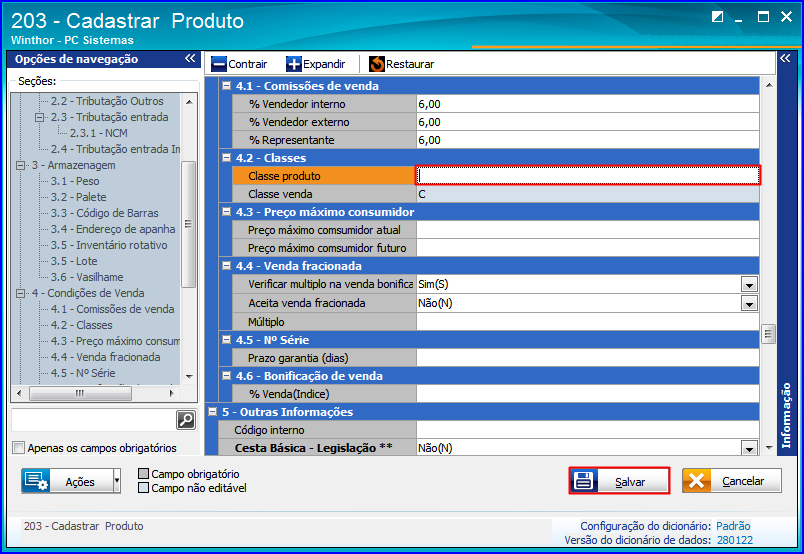804x554 pixels.
Task: Select 3.1 - Peso in tree
Action: point(75,181)
